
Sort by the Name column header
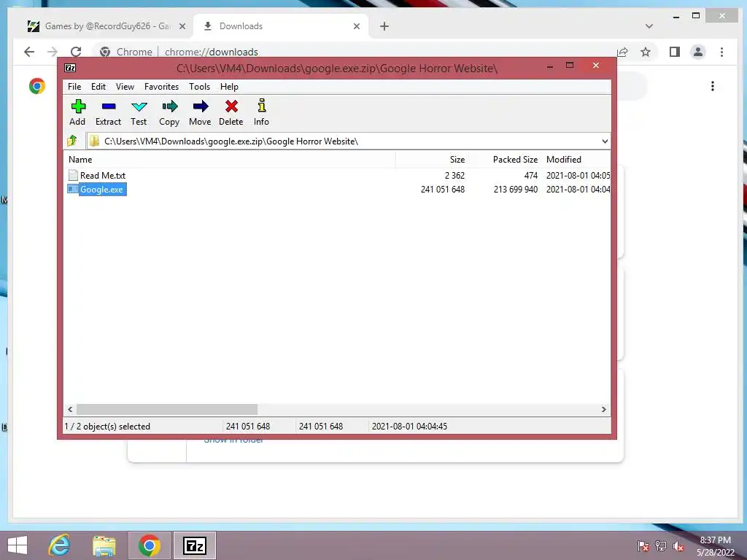pyautogui.click(x=230, y=160)
